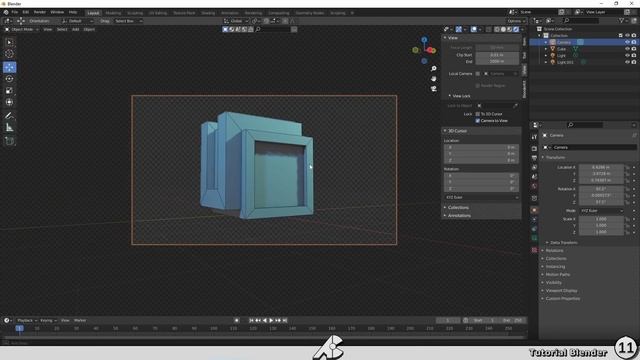This screenshot has width=640, height=360.
Task: Switch to rendered viewport shading
Action: coord(516,29)
